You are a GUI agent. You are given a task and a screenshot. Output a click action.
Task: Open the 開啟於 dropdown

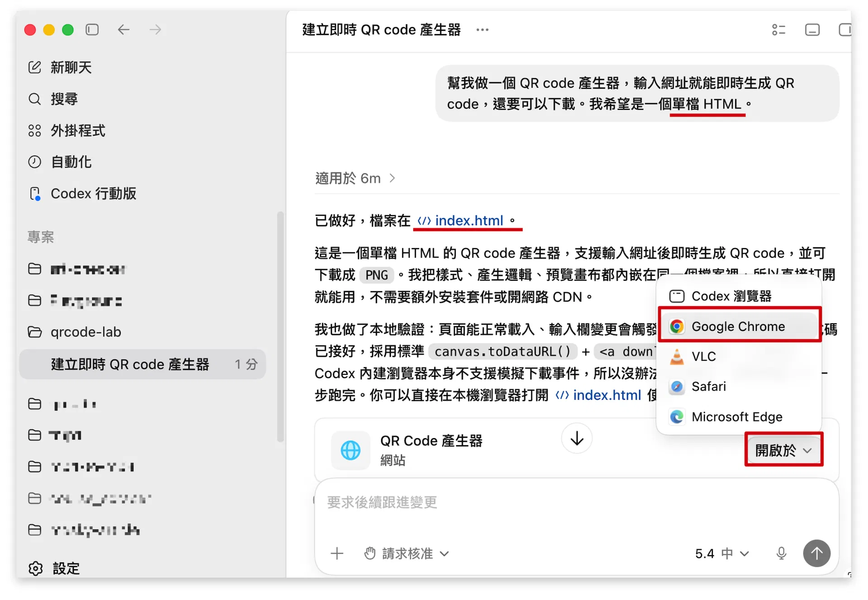[784, 450]
